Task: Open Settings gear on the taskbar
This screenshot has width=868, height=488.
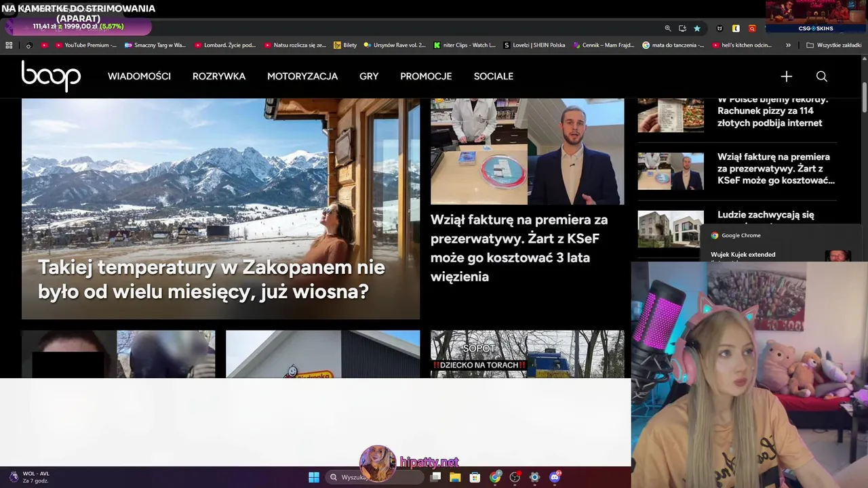Action: coord(534,477)
